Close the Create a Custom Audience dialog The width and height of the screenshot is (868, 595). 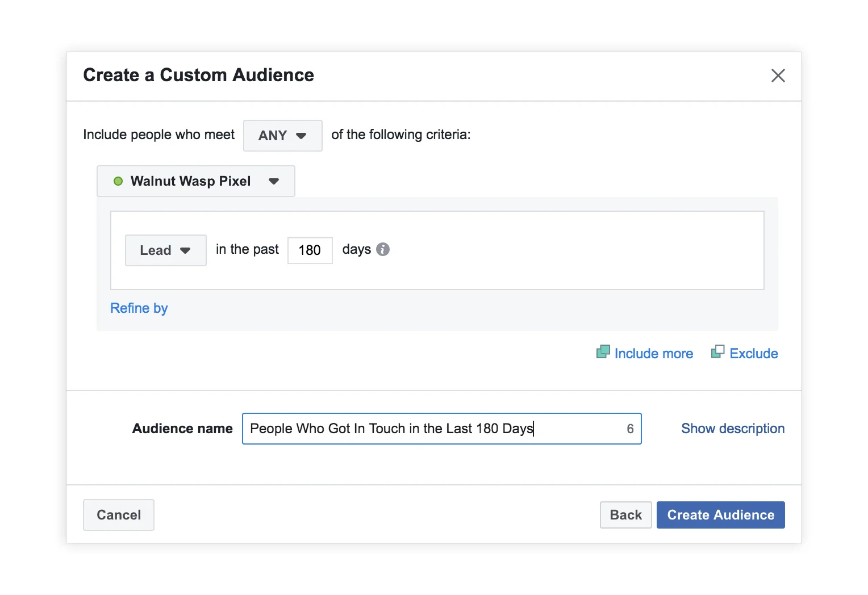[x=778, y=76]
